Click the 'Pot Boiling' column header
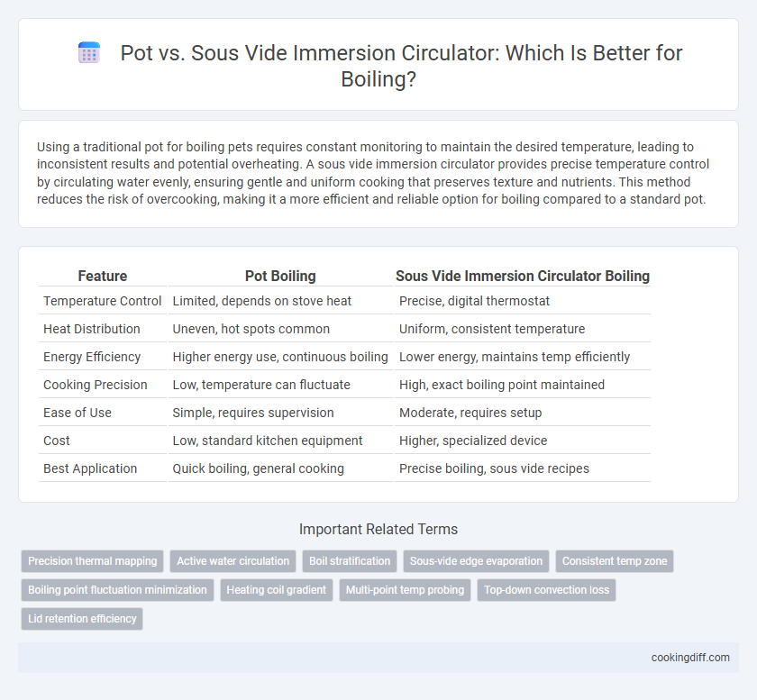 click(x=280, y=277)
